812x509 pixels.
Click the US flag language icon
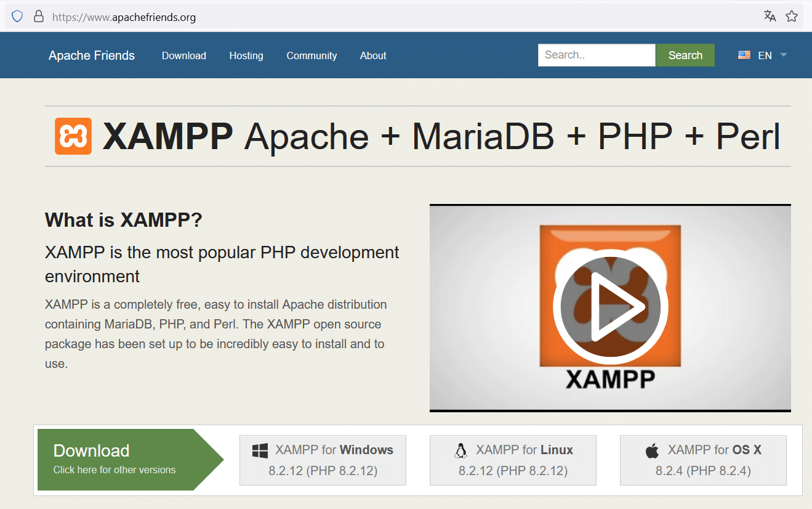point(744,55)
